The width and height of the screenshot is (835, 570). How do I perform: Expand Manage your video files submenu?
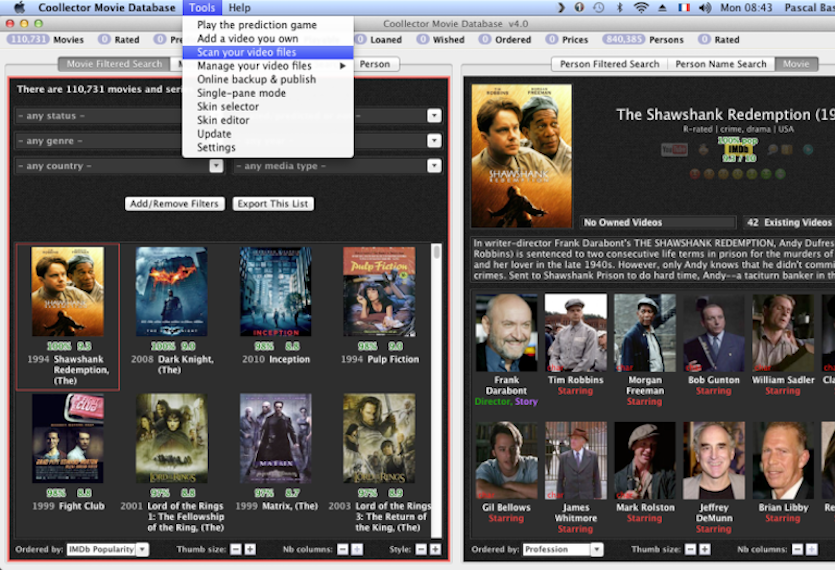coord(268,66)
